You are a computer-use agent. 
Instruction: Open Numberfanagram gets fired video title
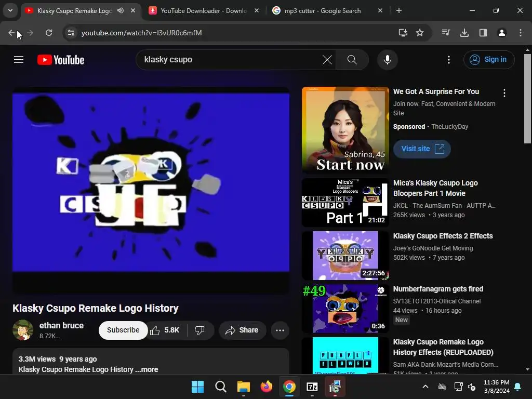pyautogui.click(x=438, y=289)
